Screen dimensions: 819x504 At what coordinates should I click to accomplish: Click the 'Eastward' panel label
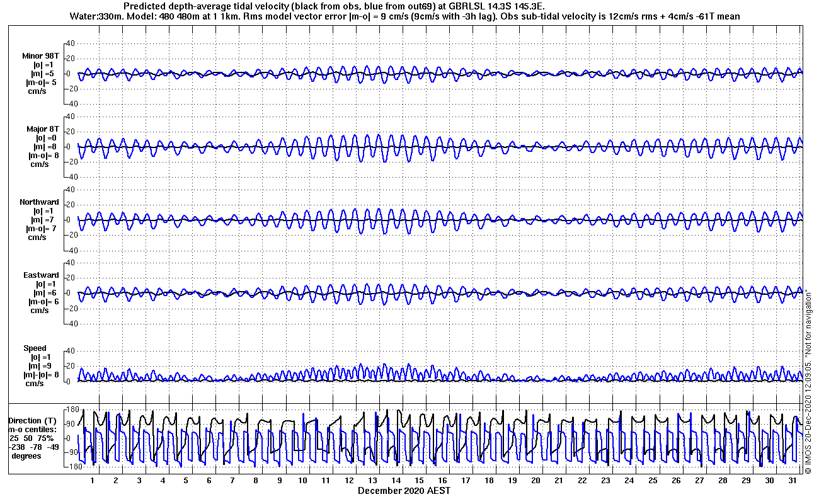41,275
